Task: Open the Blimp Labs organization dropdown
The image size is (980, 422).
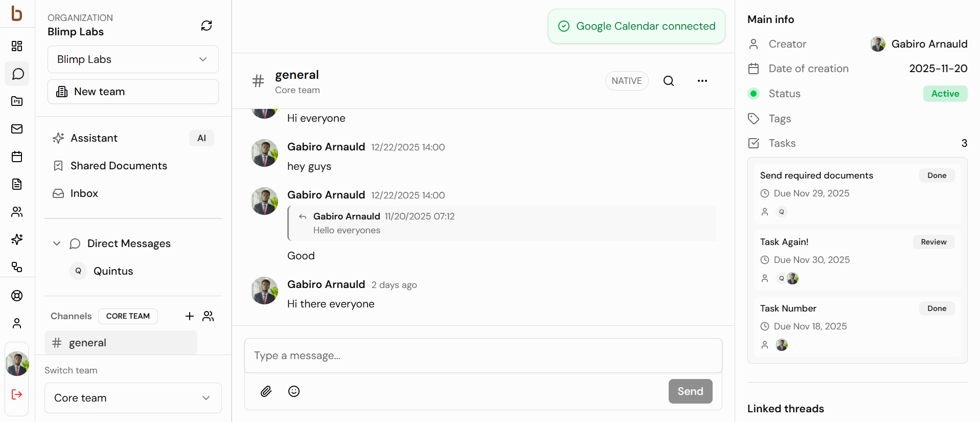Action: coord(133,59)
